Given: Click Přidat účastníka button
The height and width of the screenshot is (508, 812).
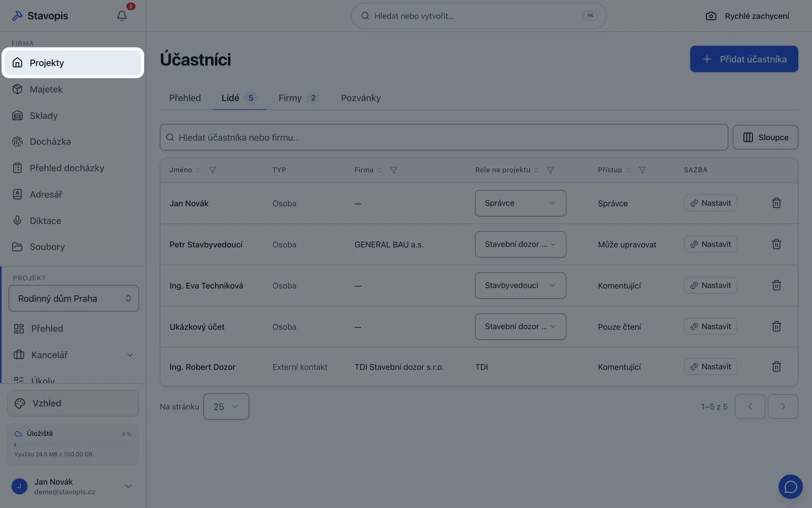Looking at the screenshot, I should 744,59.
